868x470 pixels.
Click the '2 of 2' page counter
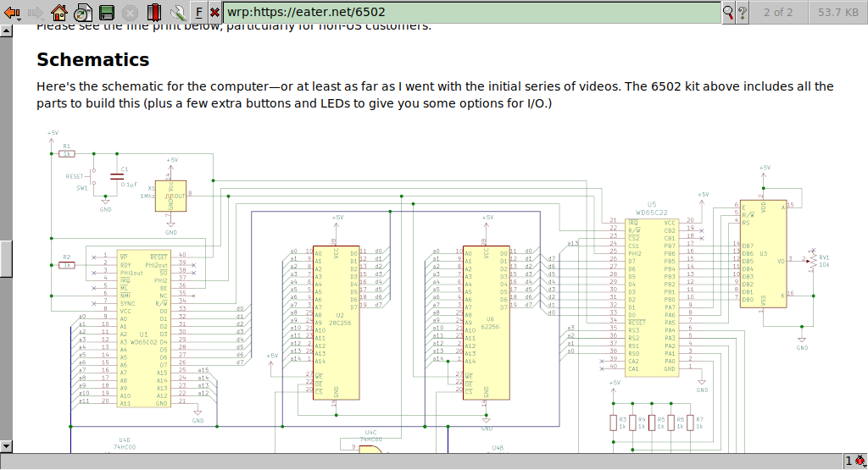click(x=778, y=12)
